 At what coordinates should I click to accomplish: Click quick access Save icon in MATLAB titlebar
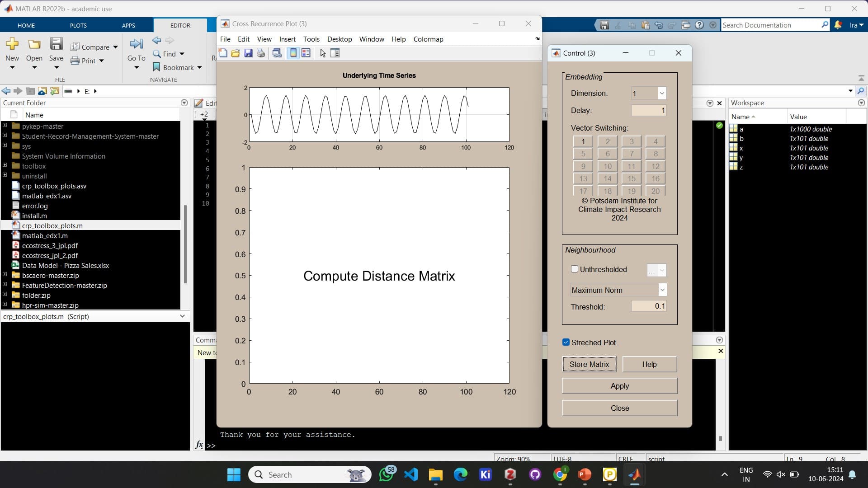click(604, 25)
